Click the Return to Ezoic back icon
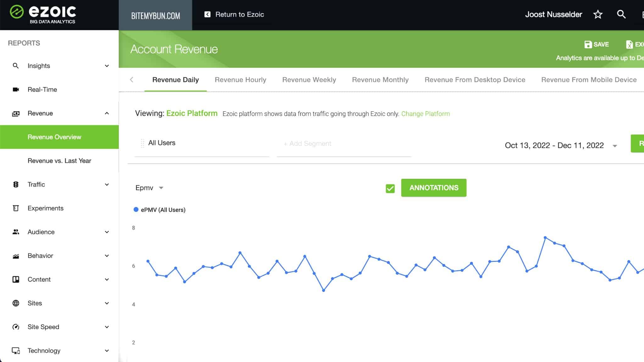Screen dimensions: 644x362 coord(207,14)
